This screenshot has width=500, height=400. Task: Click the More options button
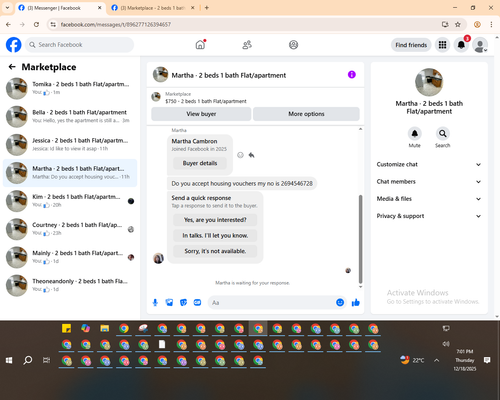(x=306, y=114)
